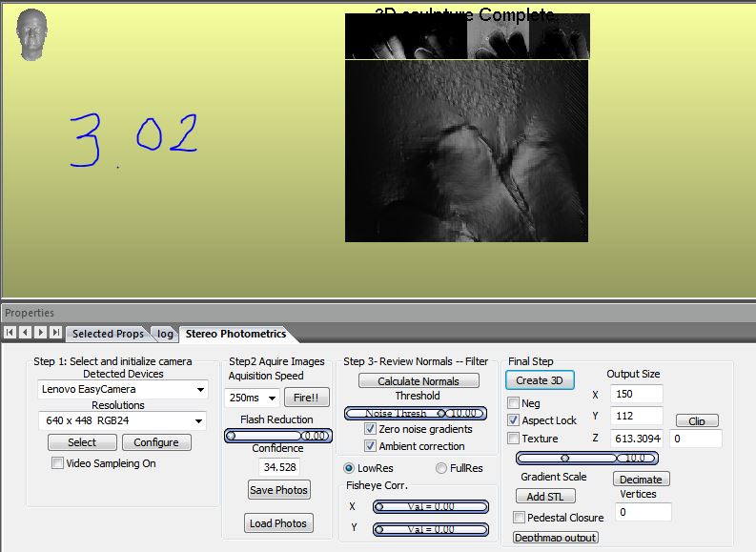Click next tab navigation arrow
This screenshot has width=756, height=552.
point(41,333)
